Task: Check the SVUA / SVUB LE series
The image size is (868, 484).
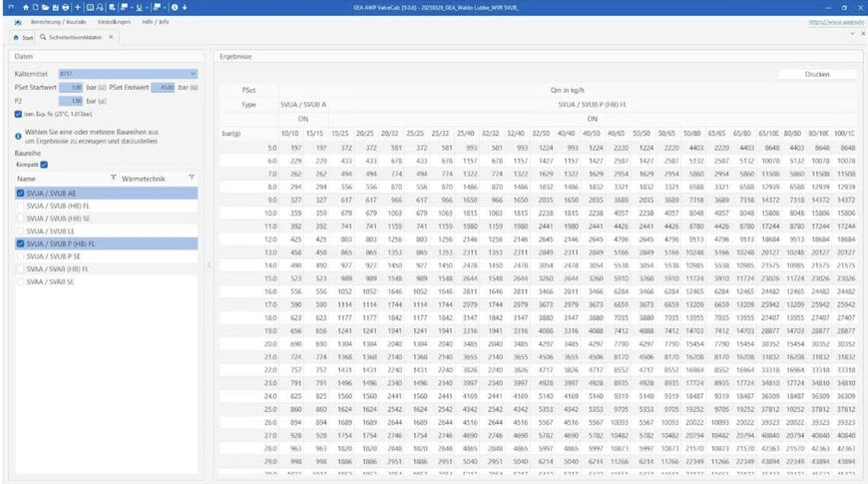Action: coord(21,232)
